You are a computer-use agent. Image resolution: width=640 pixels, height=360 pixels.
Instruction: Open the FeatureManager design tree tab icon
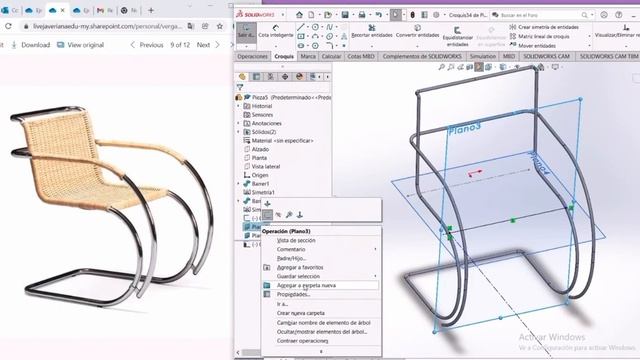click(242, 76)
